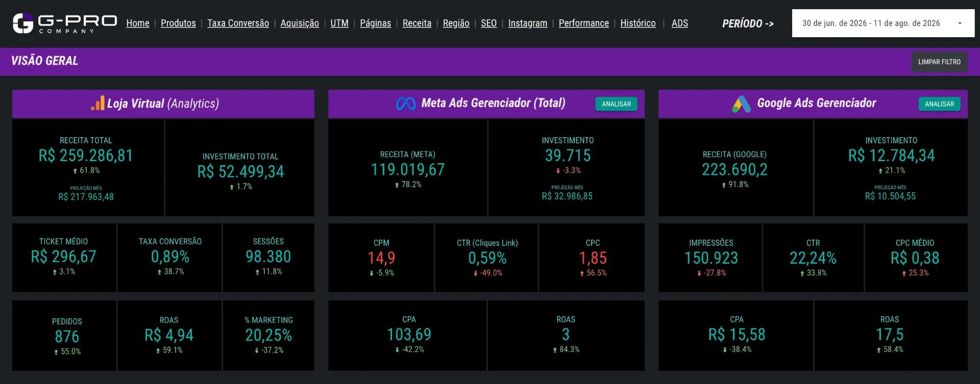980x384 pixels.
Task: Click the Loja Virtual Analytics bar-chart icon
Action: coord(97,103)
